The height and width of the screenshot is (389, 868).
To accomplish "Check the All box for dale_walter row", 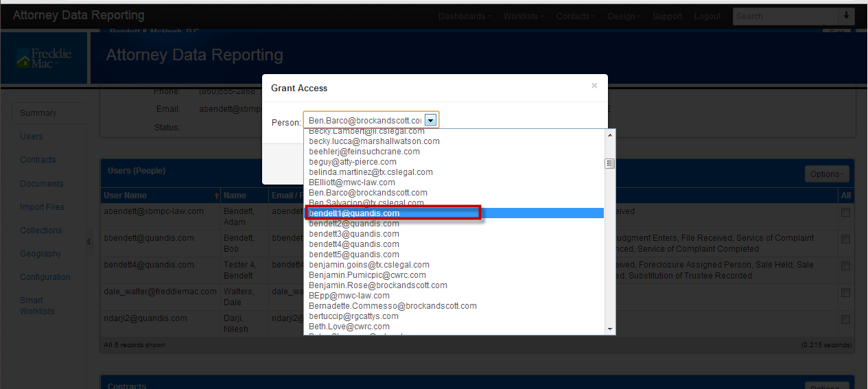I will (845, 293).
